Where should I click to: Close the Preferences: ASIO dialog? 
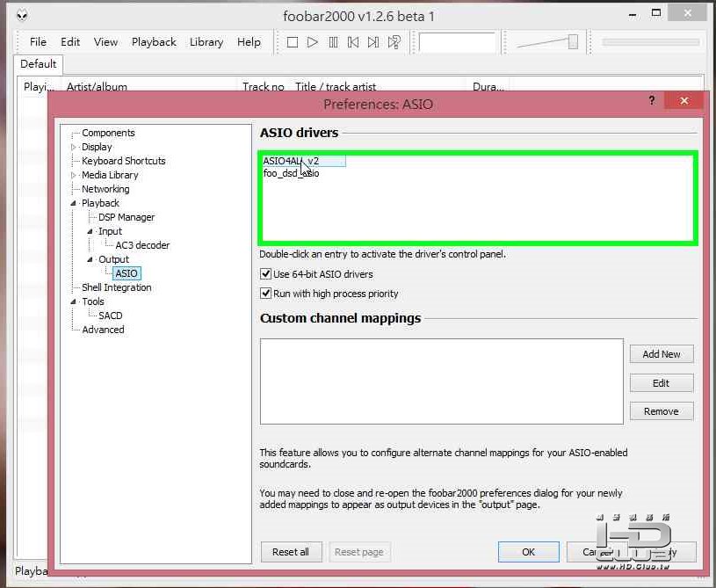click(x=683, y=100)
